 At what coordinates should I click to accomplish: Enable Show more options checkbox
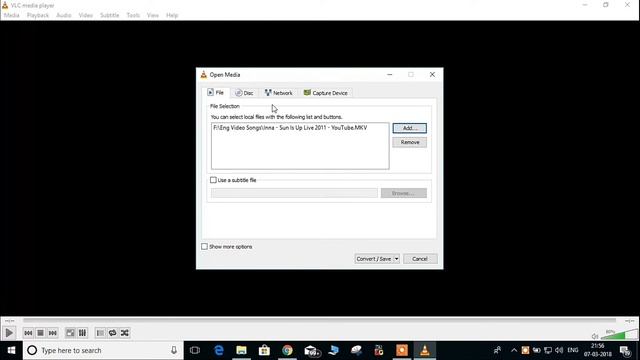[204, 247]
